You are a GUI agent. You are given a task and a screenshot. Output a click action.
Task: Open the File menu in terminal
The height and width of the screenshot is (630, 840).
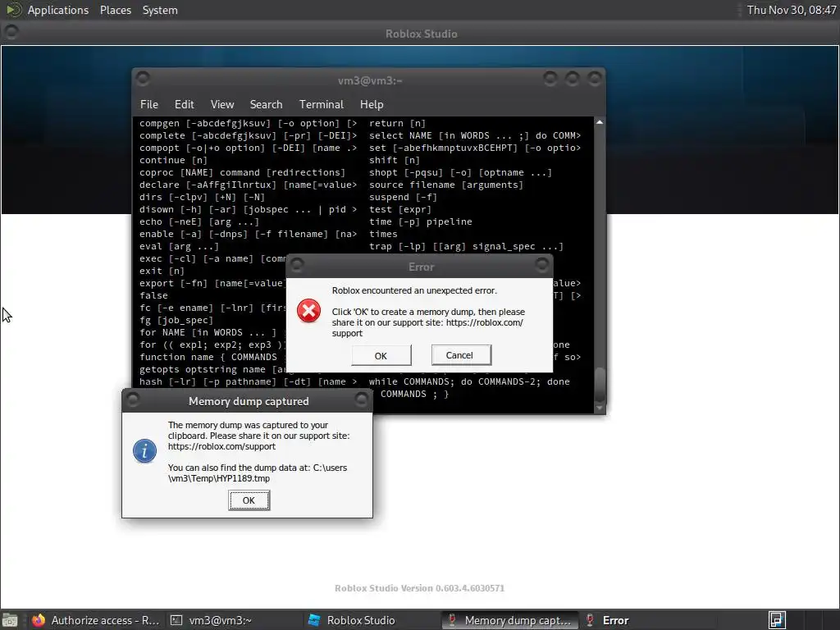149,104
